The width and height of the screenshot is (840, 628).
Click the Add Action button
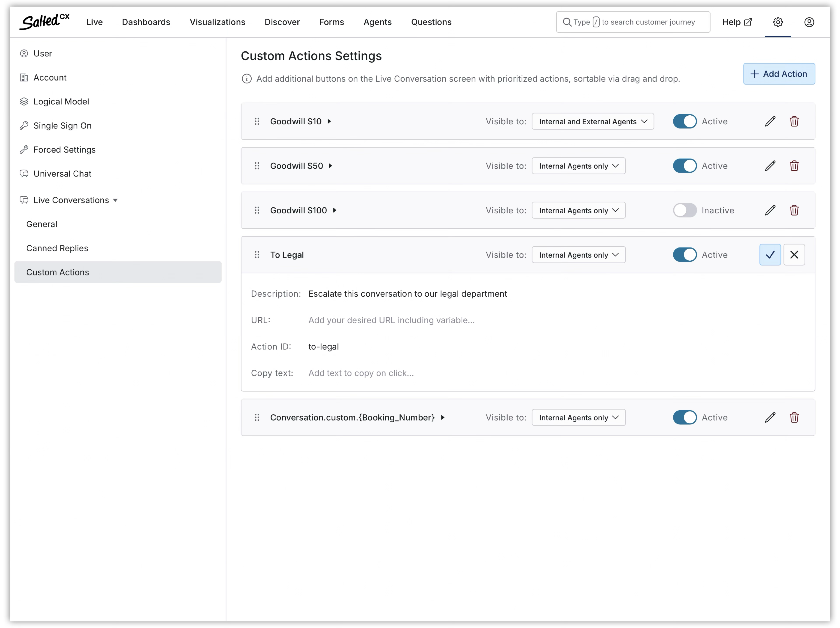tap(779, 74)
